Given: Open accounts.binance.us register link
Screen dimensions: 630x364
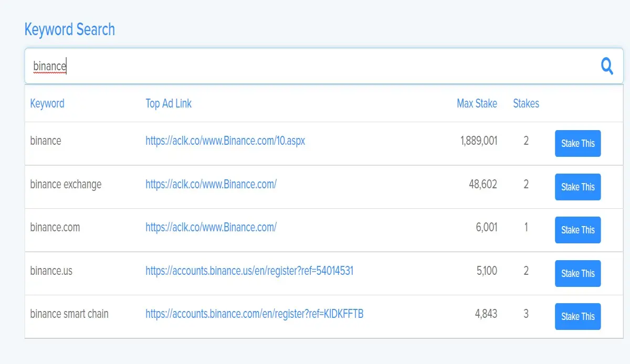Looking at the screenshot, I should pyautogui.click(x=249, y=271).
